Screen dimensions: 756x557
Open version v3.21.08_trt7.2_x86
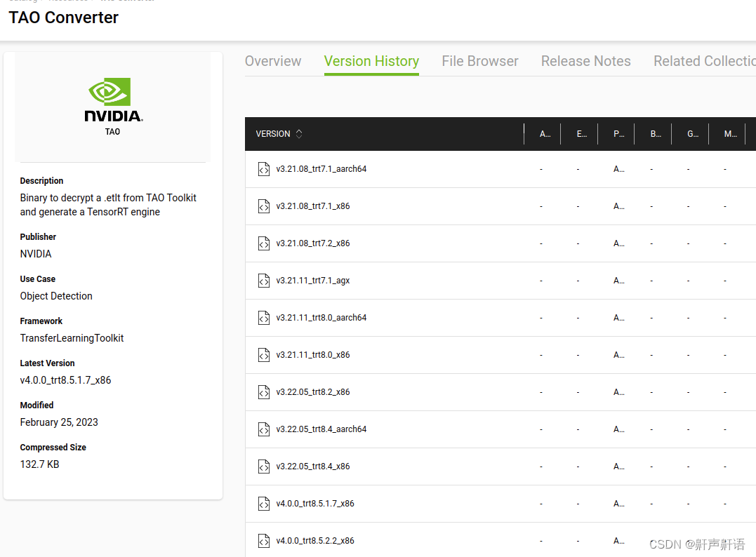(313, 243)
